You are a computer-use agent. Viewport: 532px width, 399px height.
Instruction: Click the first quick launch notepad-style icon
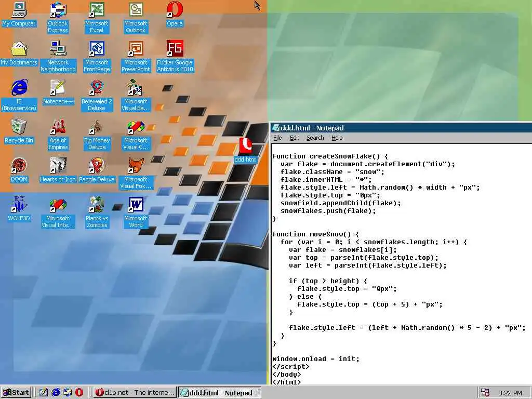point(44,393)
